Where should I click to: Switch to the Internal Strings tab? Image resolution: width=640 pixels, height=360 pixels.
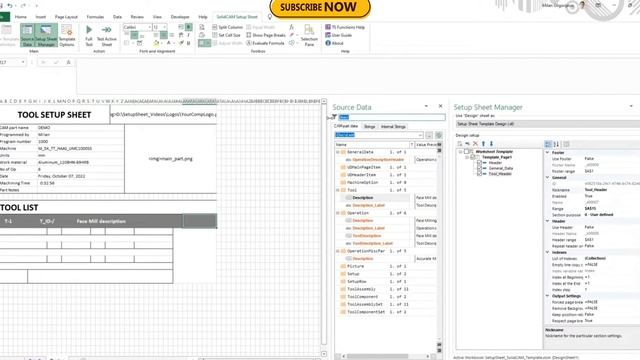click(x=393, y=127)
